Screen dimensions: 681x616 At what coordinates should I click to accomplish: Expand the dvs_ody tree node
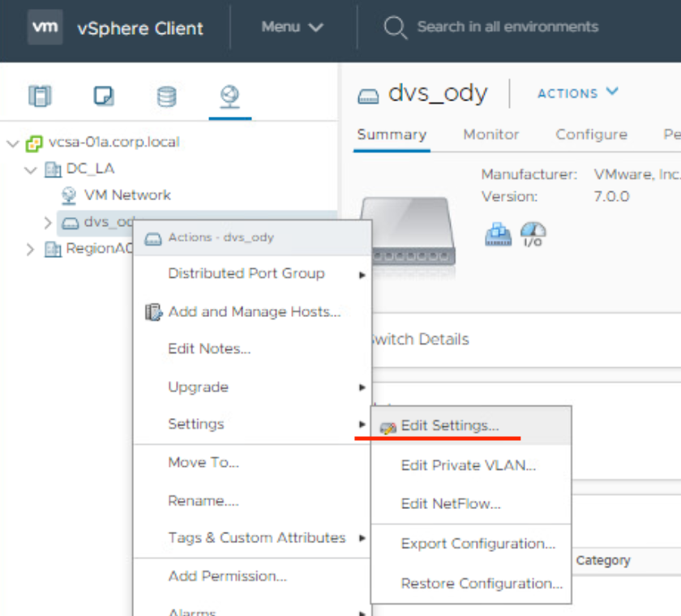click(x=48, y=223)
